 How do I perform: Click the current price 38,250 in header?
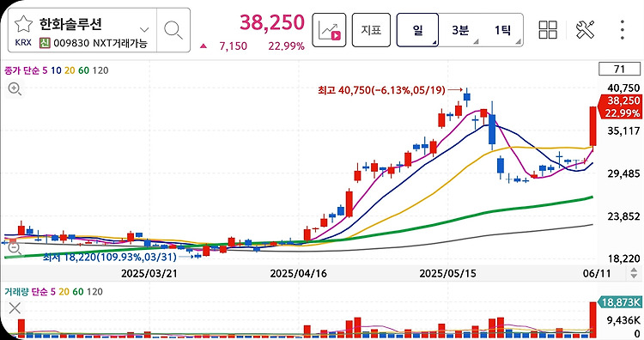[x=272, y=22]
